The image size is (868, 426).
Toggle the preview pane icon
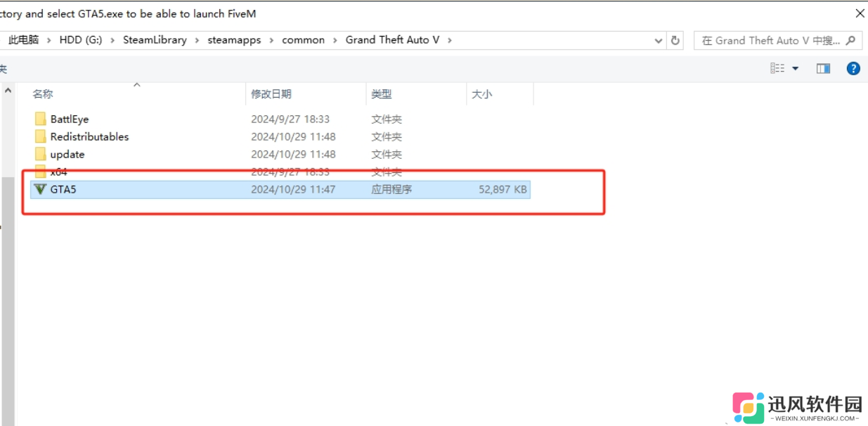[x=823, y=68]
